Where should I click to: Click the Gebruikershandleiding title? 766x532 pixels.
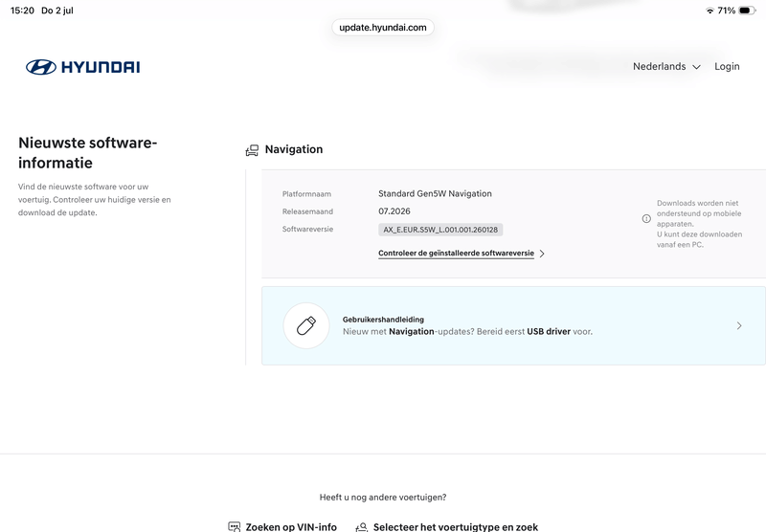[383, 320]
